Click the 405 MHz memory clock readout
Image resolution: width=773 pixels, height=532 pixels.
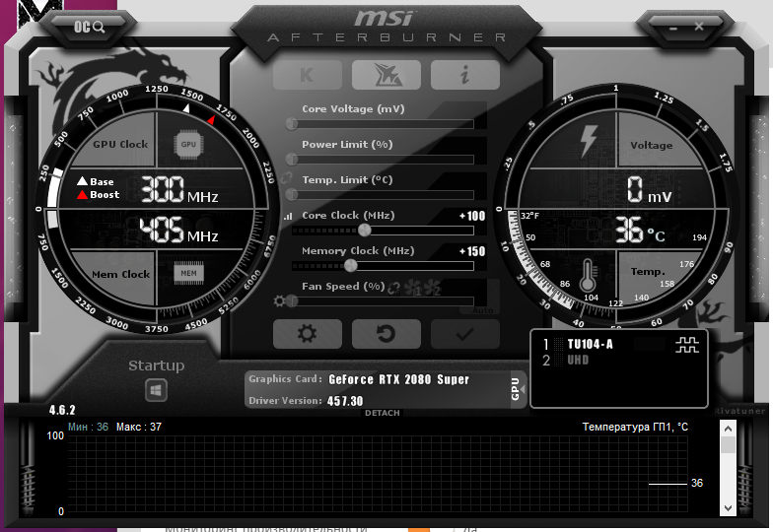pos(178,231)
